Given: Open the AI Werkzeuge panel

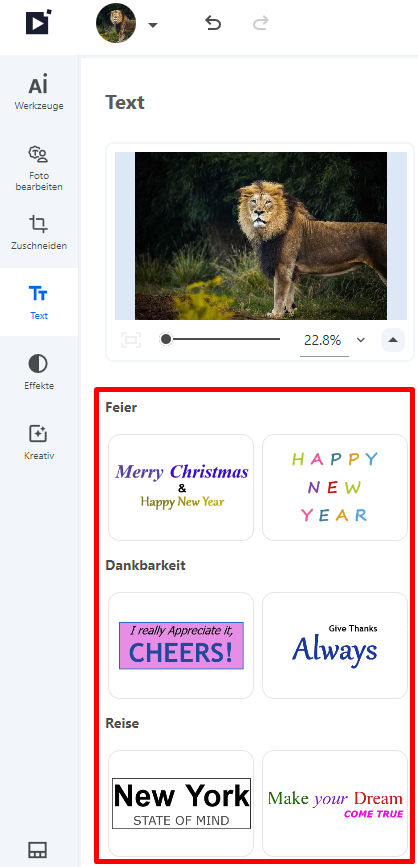Looking at the screenshot, I should point(39,93).
